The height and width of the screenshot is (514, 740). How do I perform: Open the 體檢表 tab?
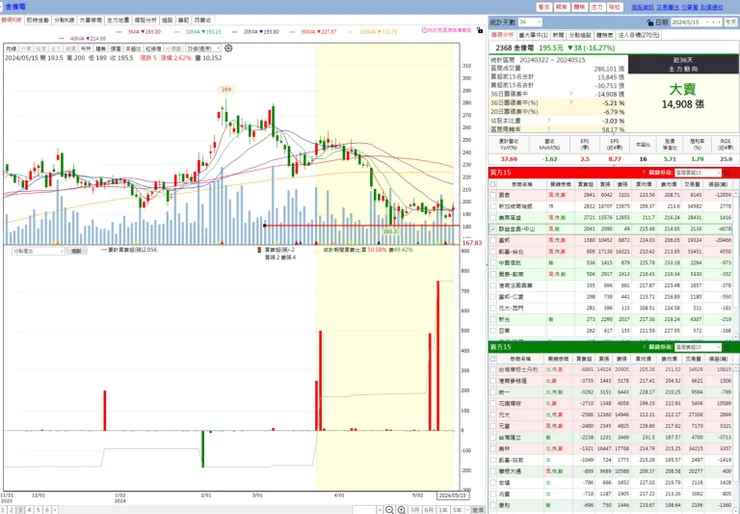click(x=605, y=35)
